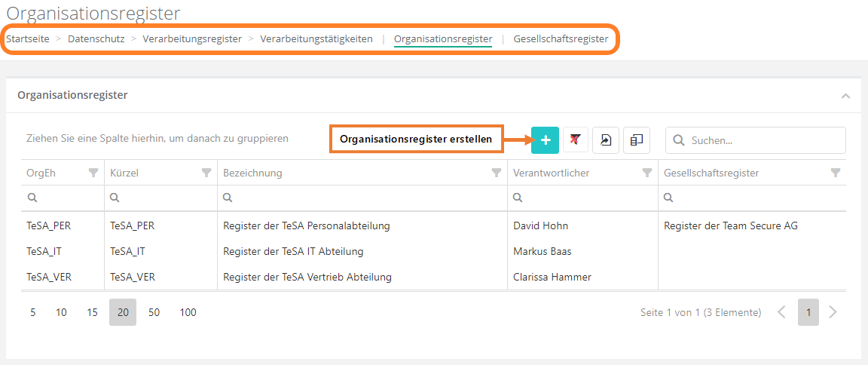The image size is (868, 365).
Task: Click the plus icon to create Organisationsregister
Action: pyautogui.click(x=545, y=140)
